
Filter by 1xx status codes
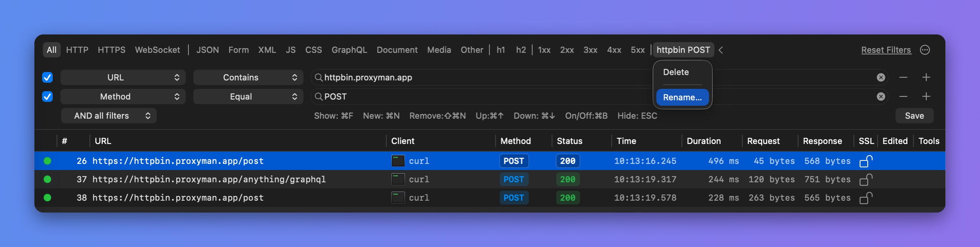[544, 50]
